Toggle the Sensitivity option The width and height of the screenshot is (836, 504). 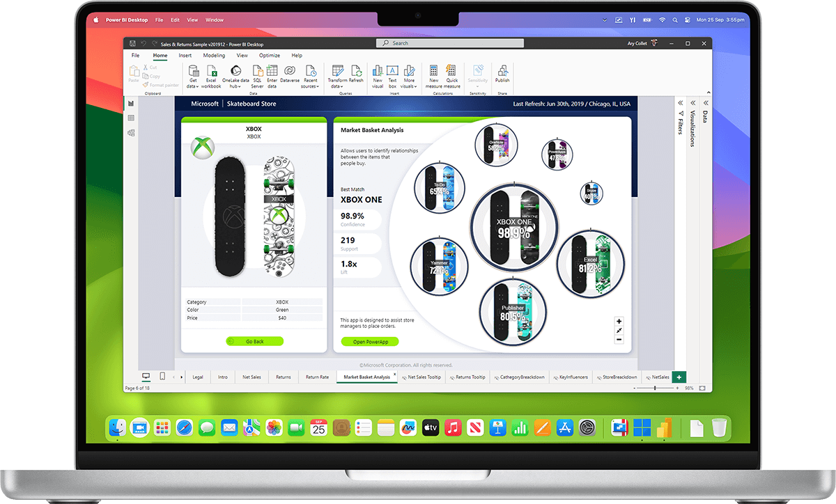pos(478,74)
